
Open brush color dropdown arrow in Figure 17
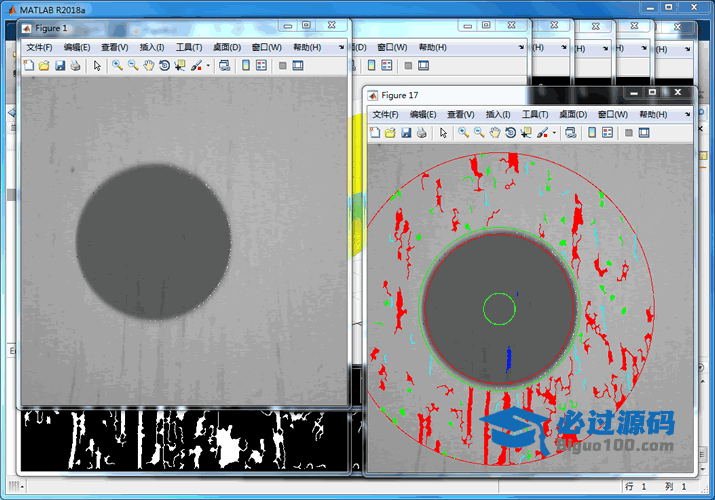pyautogui.click(x=554, y=133)
